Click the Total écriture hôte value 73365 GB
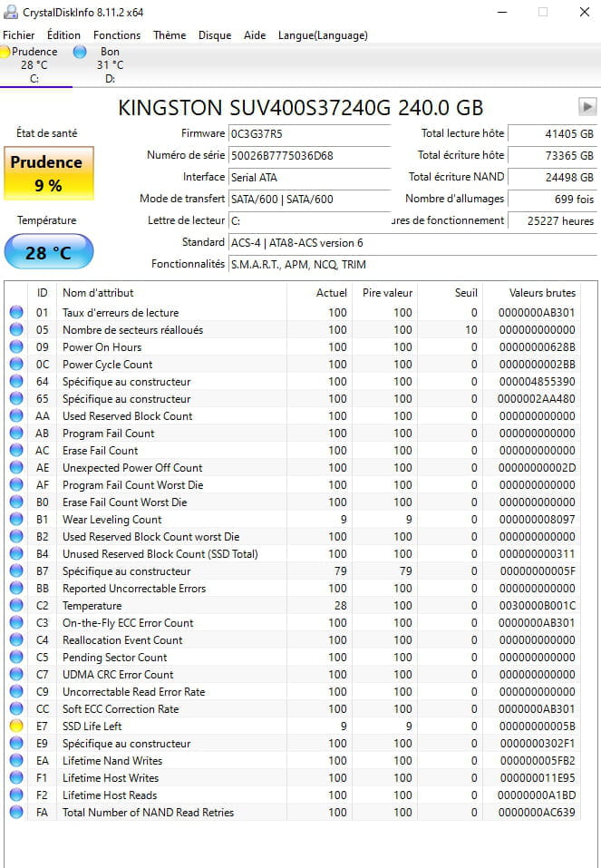Viewport: 601px width, 868px height. 552,156
